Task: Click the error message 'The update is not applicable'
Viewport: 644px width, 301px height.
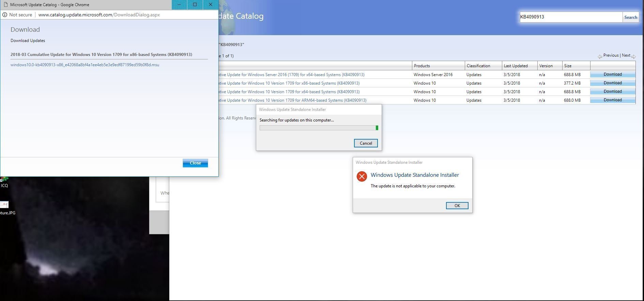Action: coord(413,186)
